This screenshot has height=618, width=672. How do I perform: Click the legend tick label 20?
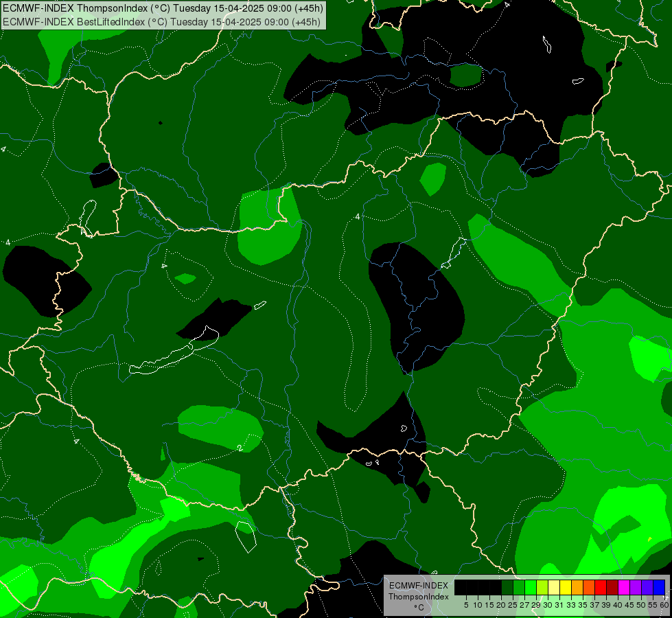(x=500, y=605)
